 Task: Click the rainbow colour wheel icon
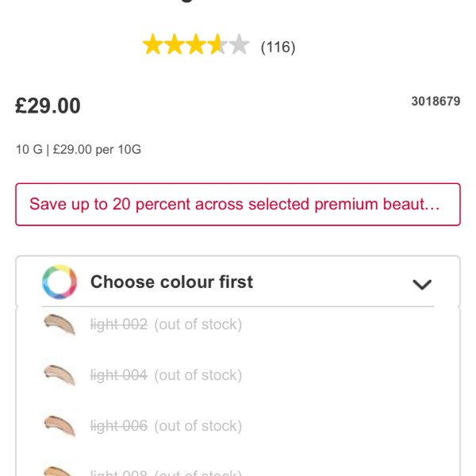tap(59, 282)
